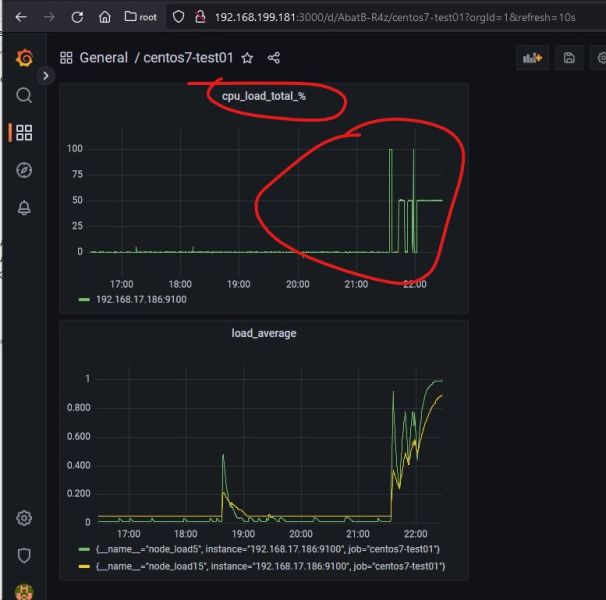Reload the page with refresh icon

coord(77,17)
